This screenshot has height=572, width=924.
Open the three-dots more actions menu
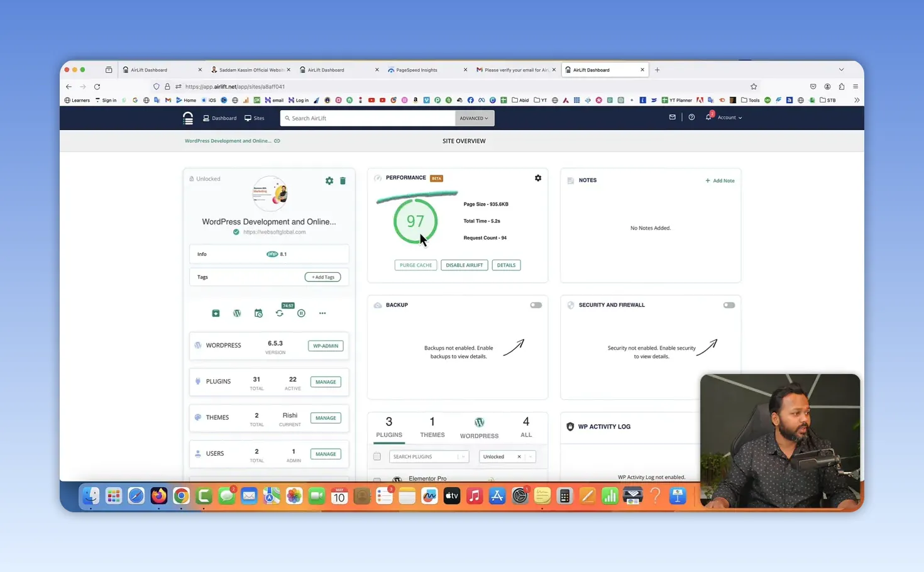click(x=322, y=313)
